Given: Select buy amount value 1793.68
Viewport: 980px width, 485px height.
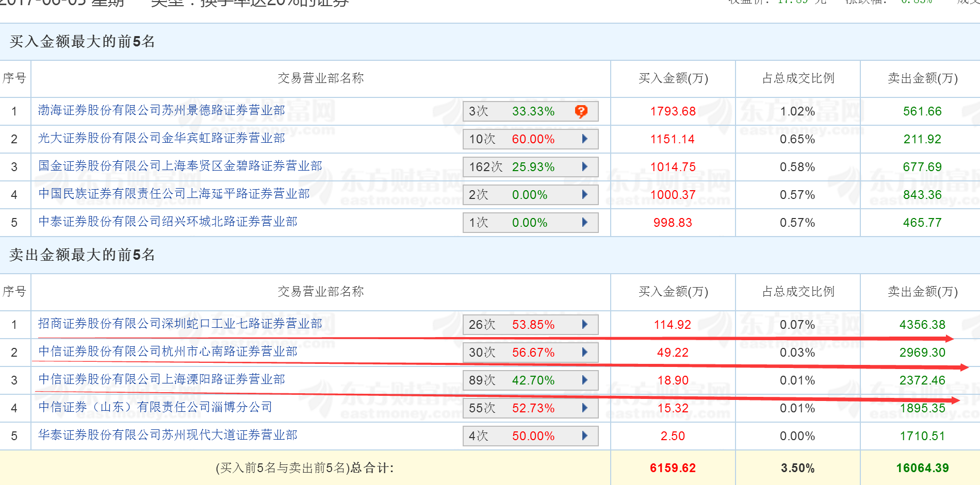Looking at the screenshot, I should click(x=673, y=111).
